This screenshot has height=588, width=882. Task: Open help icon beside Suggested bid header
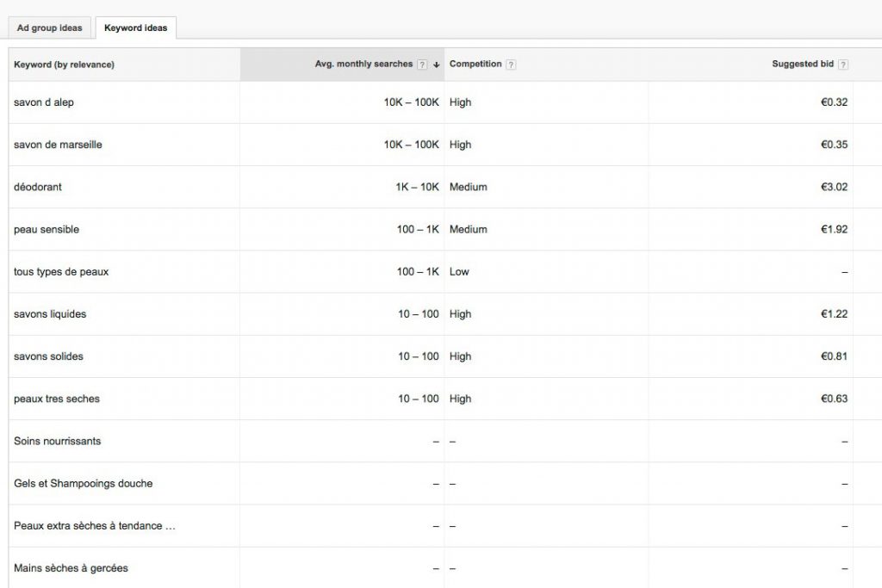coord(842,65)
